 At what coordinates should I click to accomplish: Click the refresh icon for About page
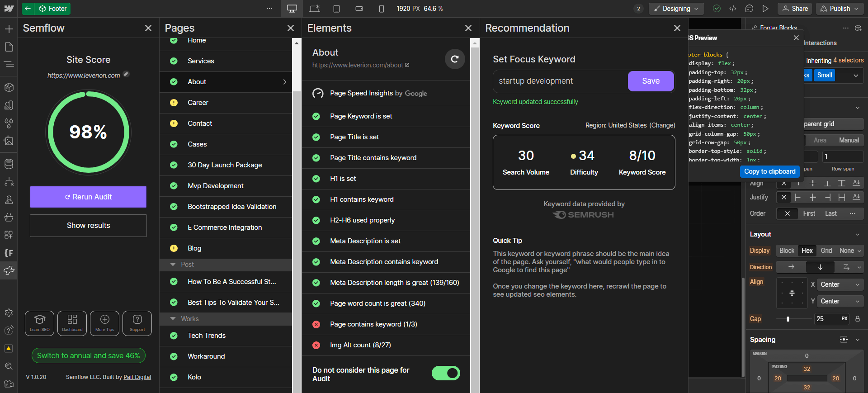pyautogui.click(x=455, y=59)
